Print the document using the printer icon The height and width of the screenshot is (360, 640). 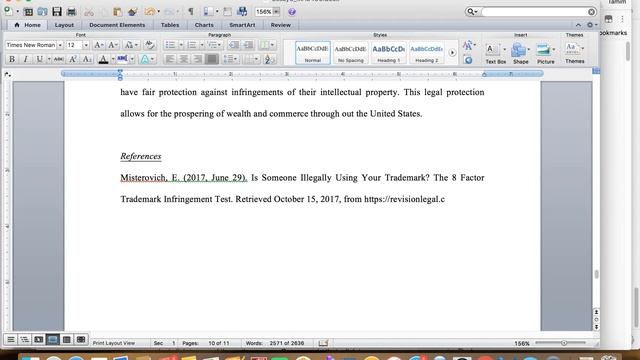coord(71,12)
